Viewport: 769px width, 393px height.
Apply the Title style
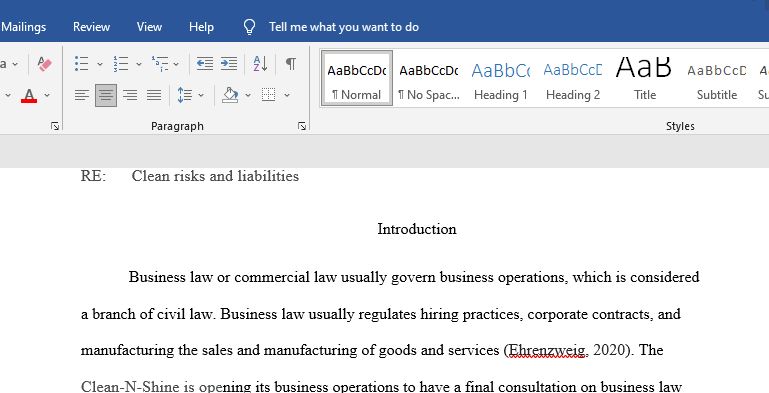coord(644,79)
